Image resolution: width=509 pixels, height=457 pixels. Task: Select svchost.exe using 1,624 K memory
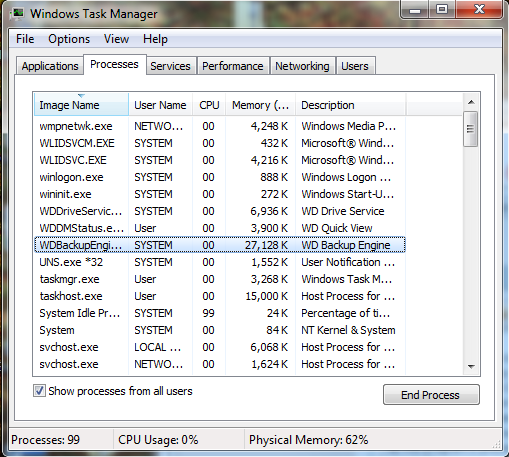pos(220,364)
